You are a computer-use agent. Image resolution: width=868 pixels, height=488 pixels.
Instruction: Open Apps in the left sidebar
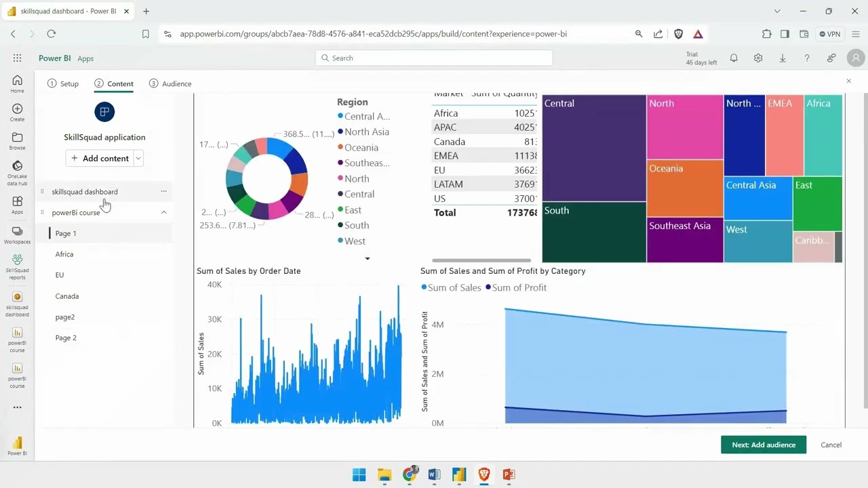tap(17, 205)
